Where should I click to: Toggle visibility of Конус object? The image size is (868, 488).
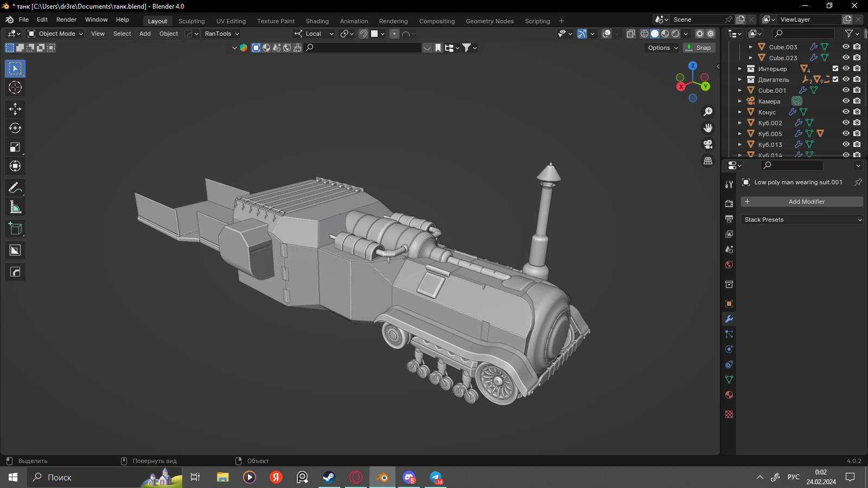click(x=846, y=112)
